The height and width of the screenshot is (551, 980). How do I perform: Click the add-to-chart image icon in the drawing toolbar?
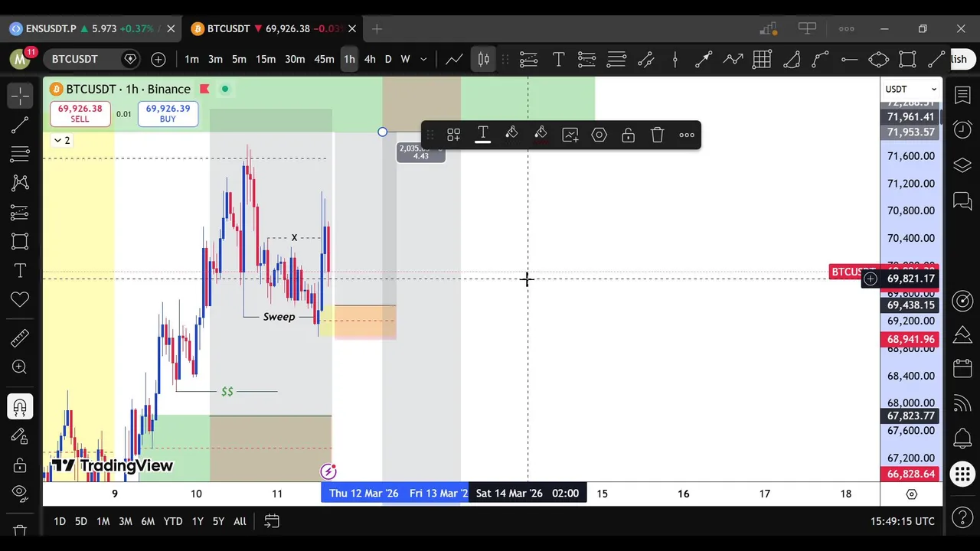570,135
